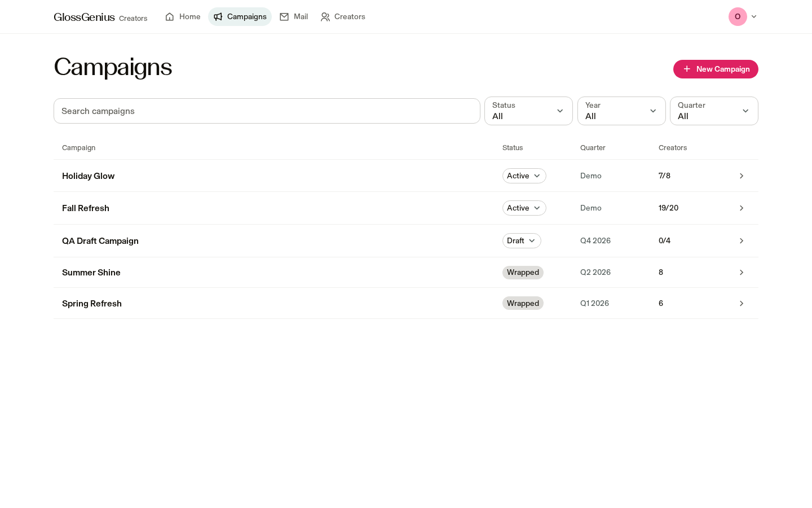Click Holiday Glow row arrow chevron
This screenshot has width=812, height=508.
pyautogui.click(x=742, y=176)
